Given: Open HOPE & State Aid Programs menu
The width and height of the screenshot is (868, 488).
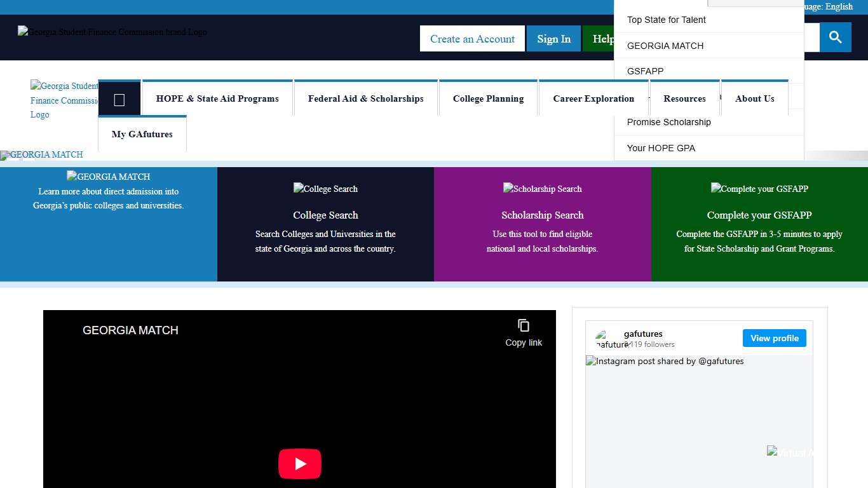Looking at the screenshot, I should click(217, 99).
